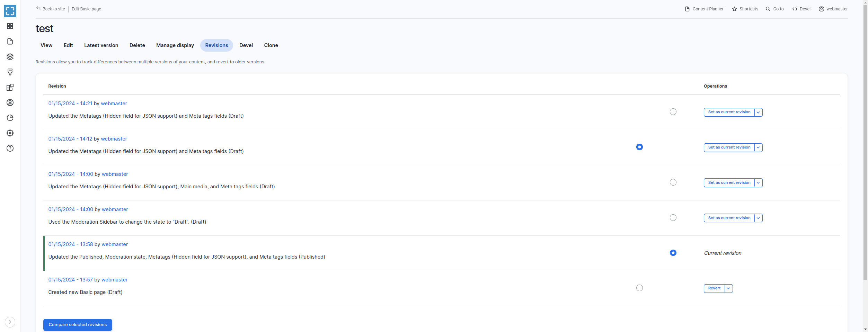Open the 01/15/2024 - 13:58 revision link
This screenshot has width=868, height=332.
point(71,244)
